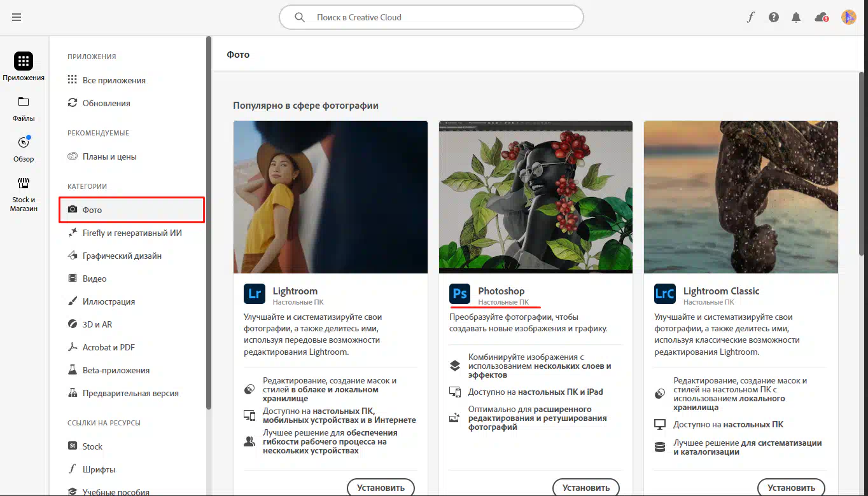Image resolution: width=868 pixels, height=496 pixels.
Task: Click the Lightroom Lr app icon
Action: 255,294
